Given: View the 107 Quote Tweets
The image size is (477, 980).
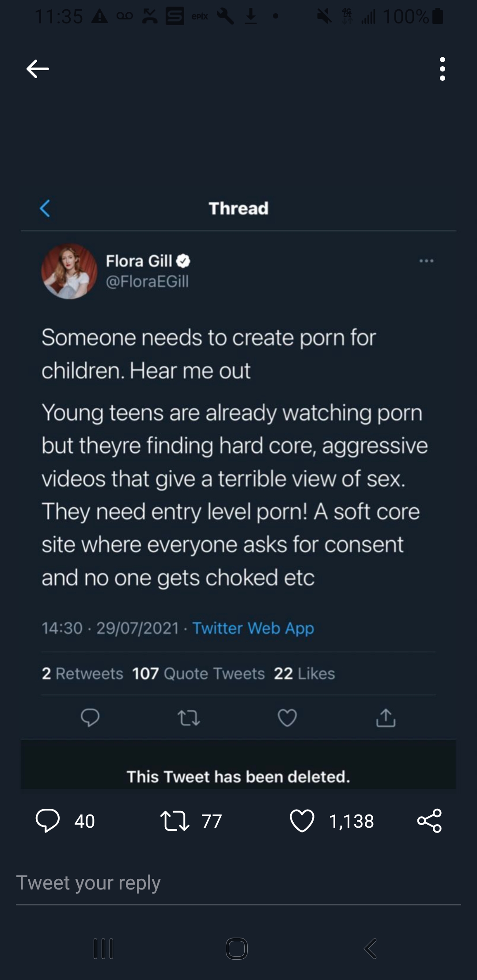Looking at the screenshot, I should click(x=198, y=673).
